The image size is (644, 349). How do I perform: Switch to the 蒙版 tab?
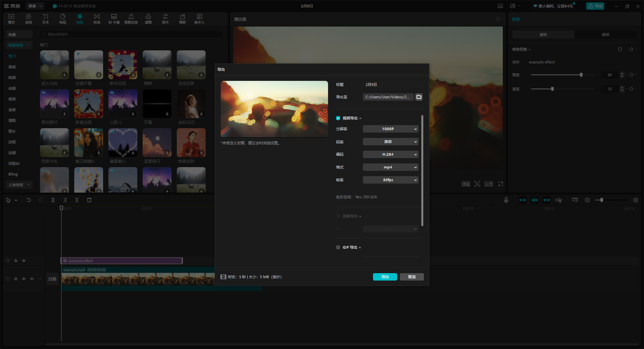tap(605, 35)
